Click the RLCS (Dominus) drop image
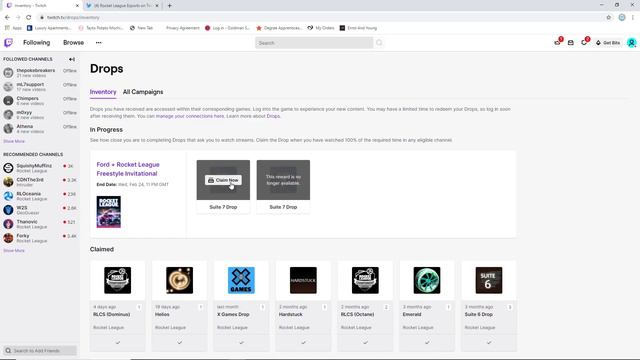Screen dimensions: 640x360 coord(118,280)
